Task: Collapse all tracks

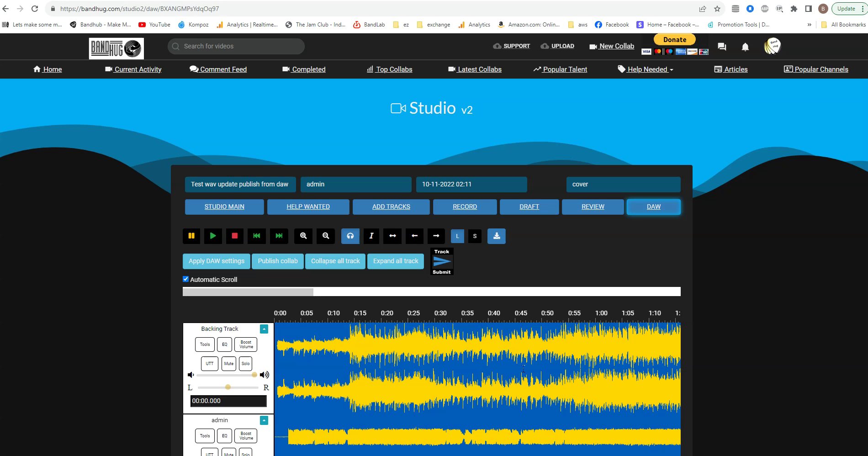Action: (x=335, y=261)
